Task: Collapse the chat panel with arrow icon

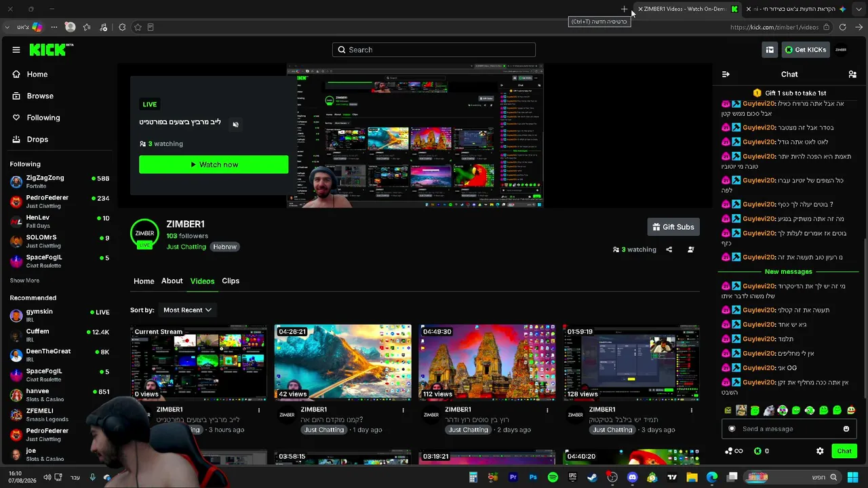Action: tap(726, 74)
